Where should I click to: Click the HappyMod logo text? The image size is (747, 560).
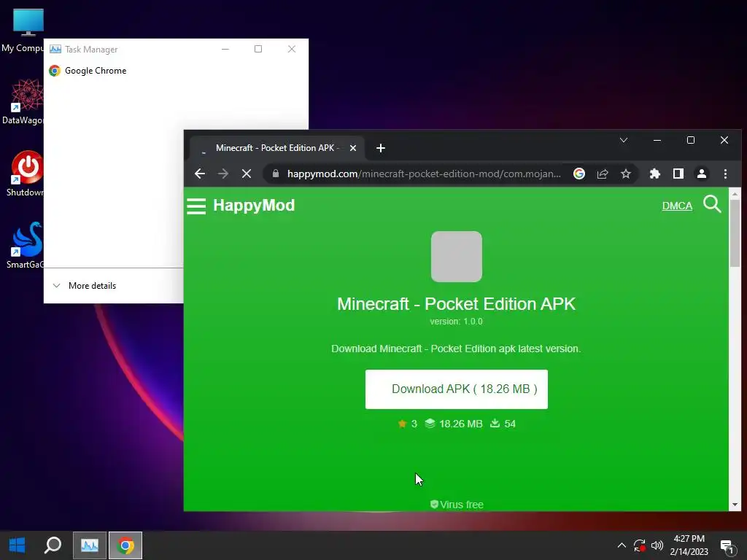pyautogui.click(x=254, y=205)
